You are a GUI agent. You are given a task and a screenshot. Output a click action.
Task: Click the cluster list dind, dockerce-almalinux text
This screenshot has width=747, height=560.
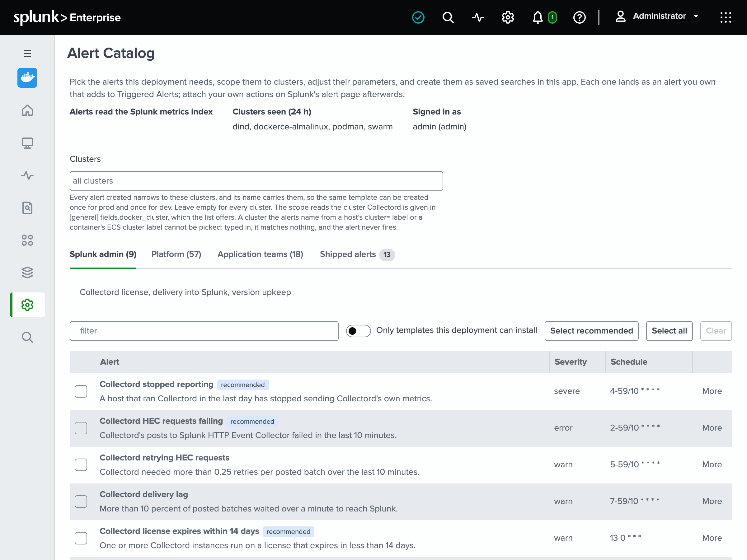click(x=312, y=127)
